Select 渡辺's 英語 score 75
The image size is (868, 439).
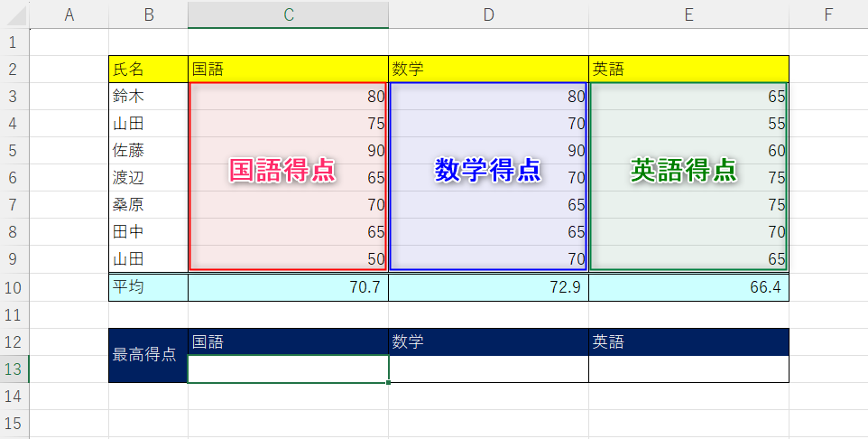point(688,178)
